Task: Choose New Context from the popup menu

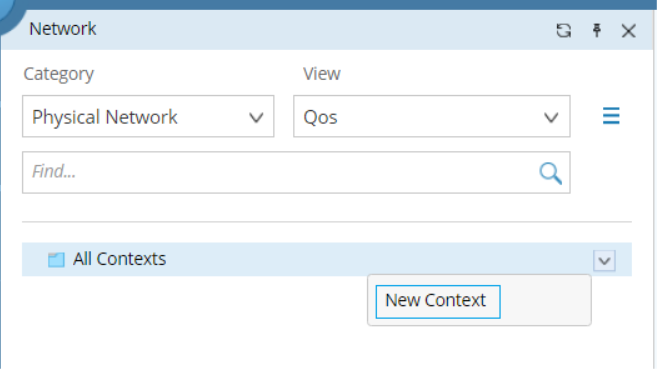Action: [438, 301]
